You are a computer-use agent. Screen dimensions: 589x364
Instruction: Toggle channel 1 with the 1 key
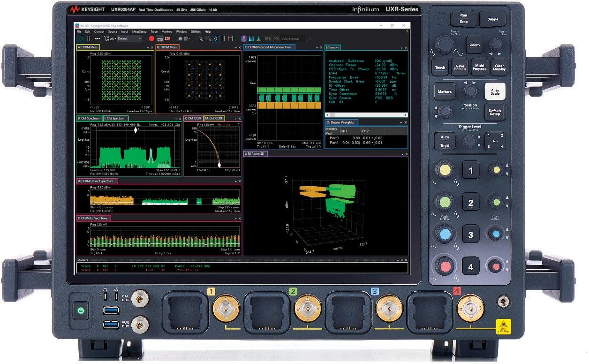[471, 171]
